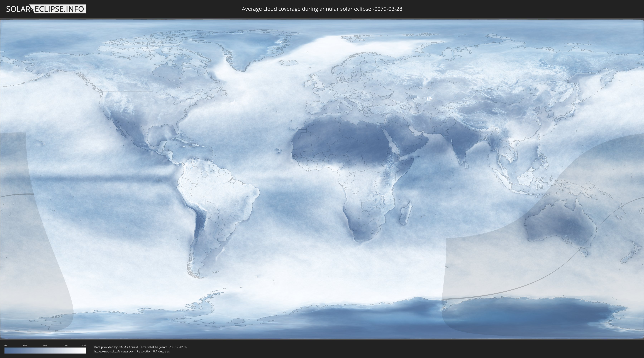Click the SOLAR-ECLIPSE.INFO logo
The height and width of the screenshot is (358, 644).
46,9
